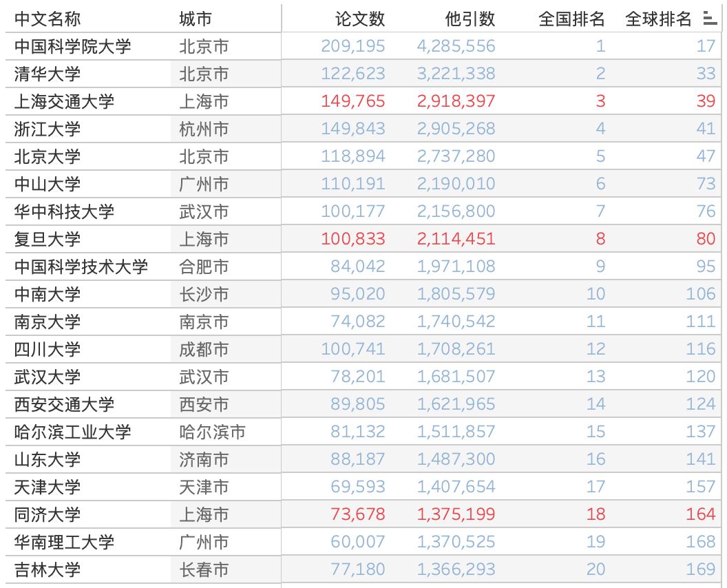Click the 上海交通大学 row name
Image resolution: width=727 pixels, height=588 pixels.
pyautogui.click(x=64, y=101)
